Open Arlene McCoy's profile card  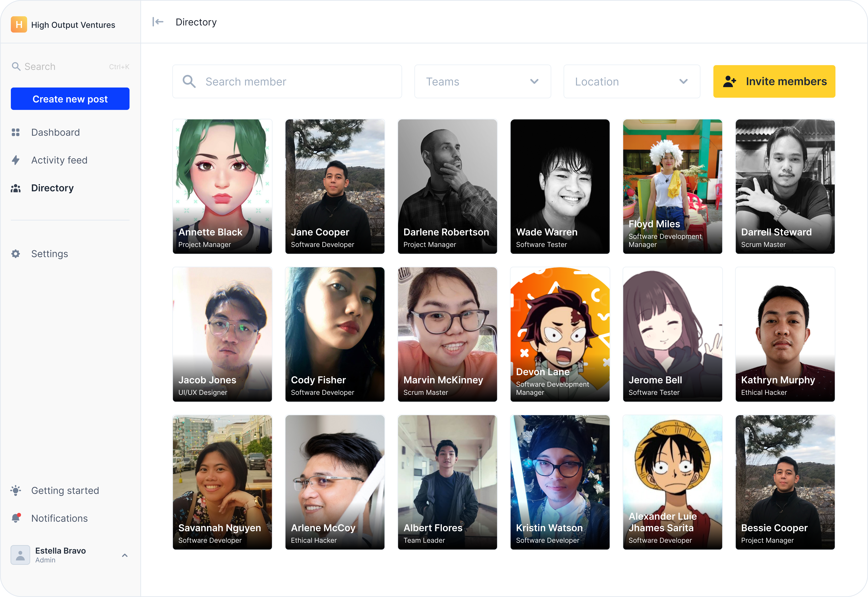click(x=335, y=482)
